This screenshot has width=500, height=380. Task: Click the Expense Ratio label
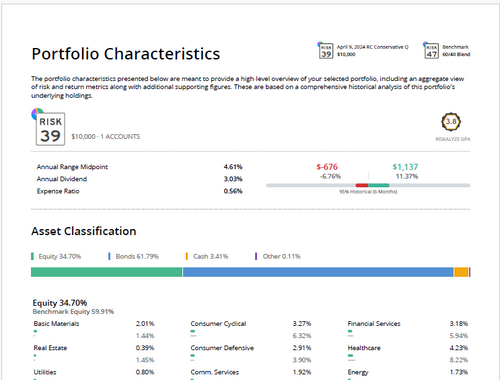point(58,191)
